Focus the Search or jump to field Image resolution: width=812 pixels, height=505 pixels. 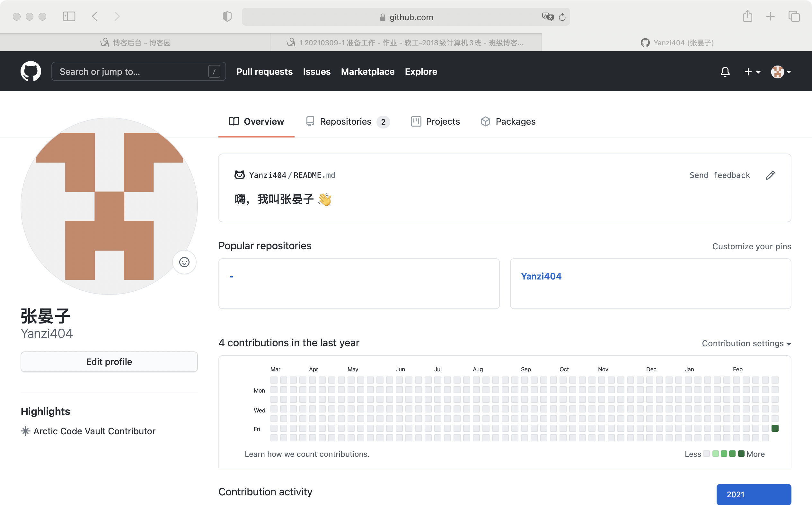tap(134, 71)
